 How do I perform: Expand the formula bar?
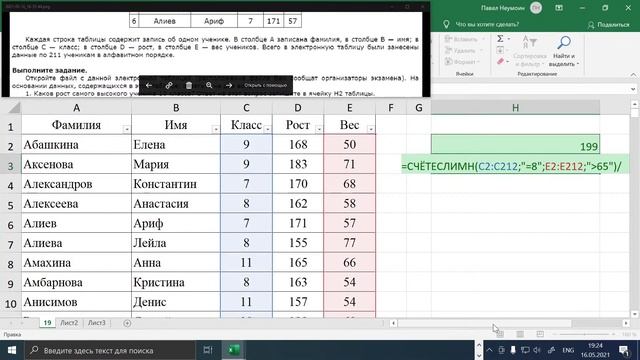tap(633, 89)
